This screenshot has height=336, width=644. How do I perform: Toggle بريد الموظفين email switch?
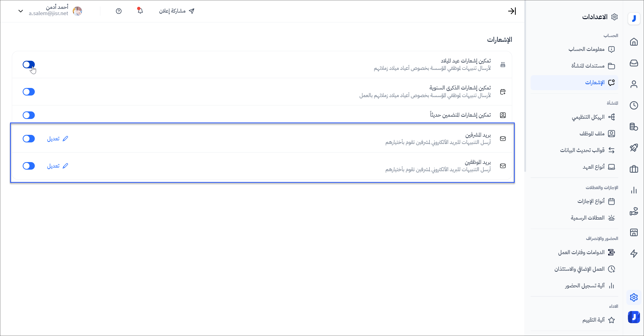pyautogui.click(x=29, y=166)
